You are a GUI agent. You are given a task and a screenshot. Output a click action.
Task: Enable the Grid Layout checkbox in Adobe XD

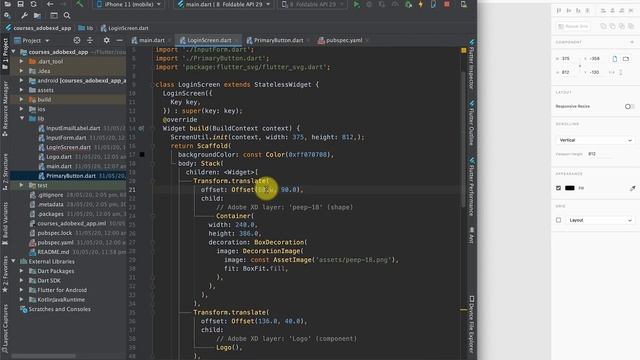558,220
